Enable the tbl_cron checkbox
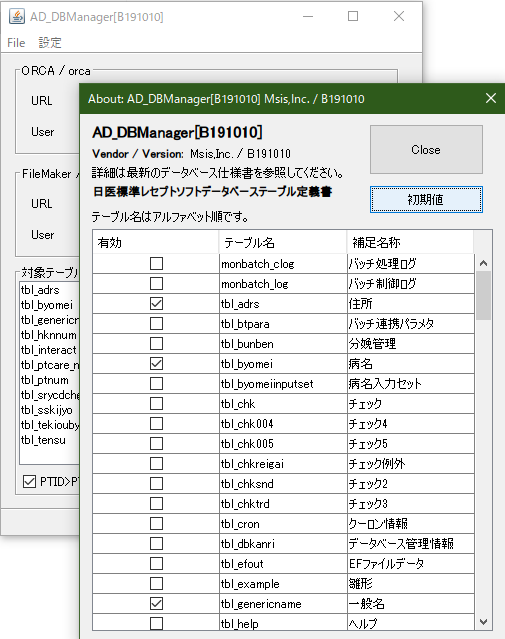 157,524
